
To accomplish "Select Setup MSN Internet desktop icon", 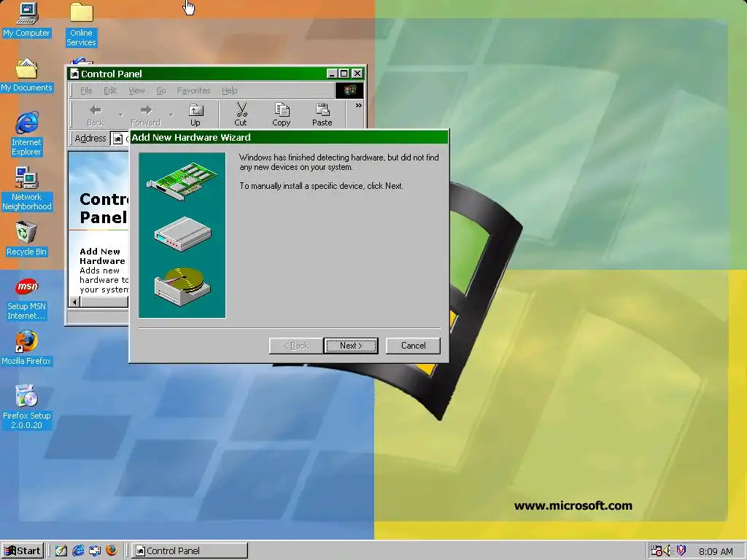I will (x=27, y=299).
